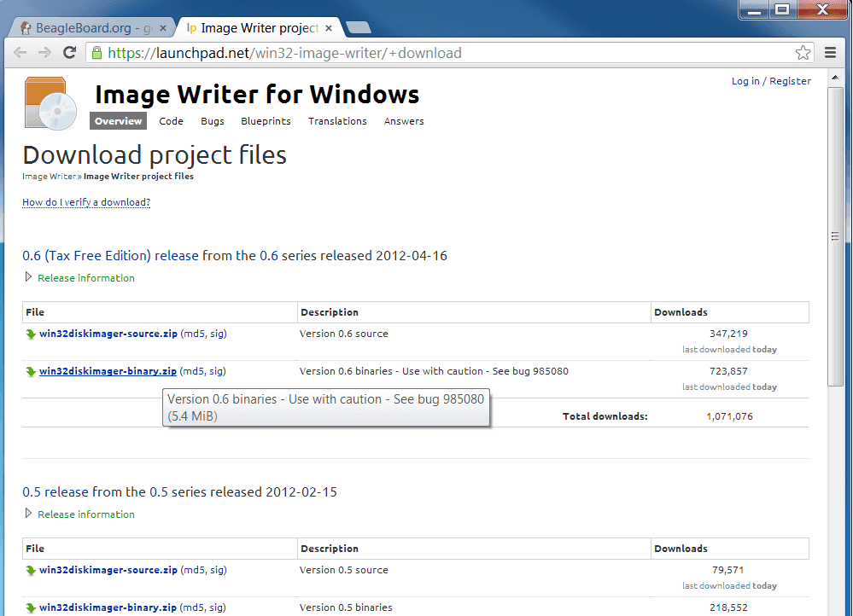This screenshot has width=853, height=616.
Task: Click the total downloads value 1,071,076
Action: pos(729,416)
